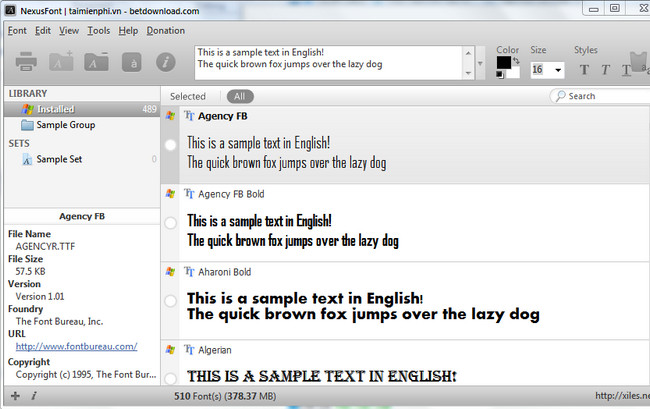Open the View menu

pos(69,31)
